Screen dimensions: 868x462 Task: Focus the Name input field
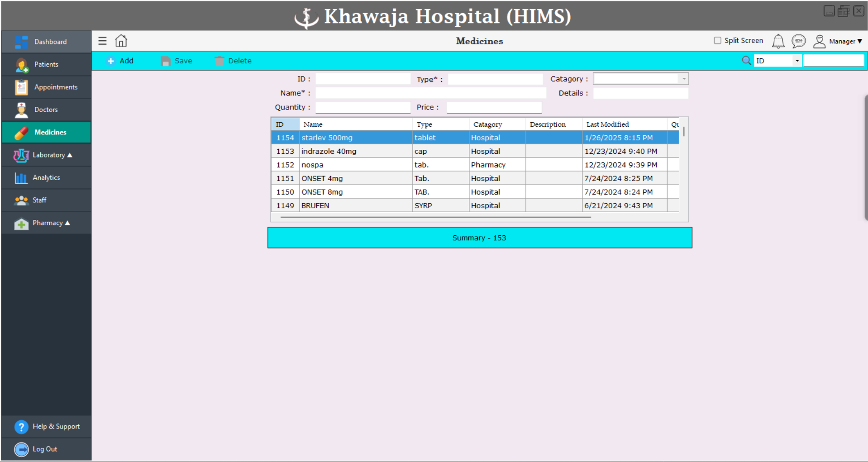431,93
